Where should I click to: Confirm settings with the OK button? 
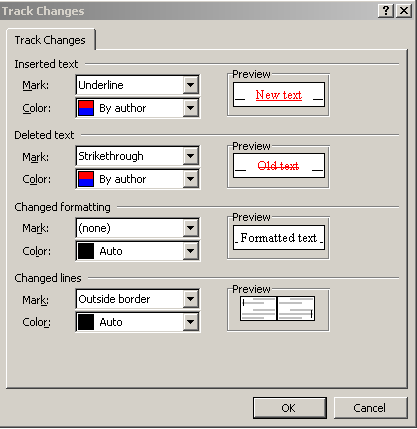290,408
